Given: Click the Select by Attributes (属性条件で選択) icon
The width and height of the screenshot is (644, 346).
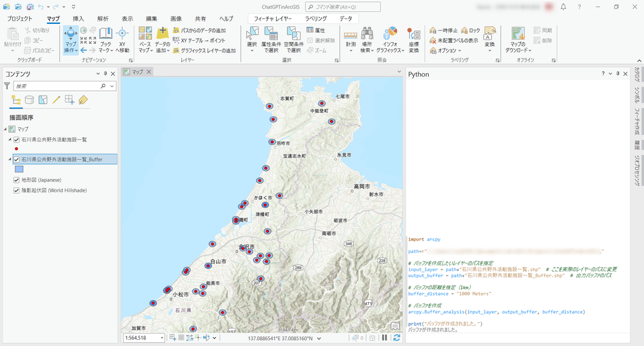Looking at the screenshot, I should [x=273, y=35].
